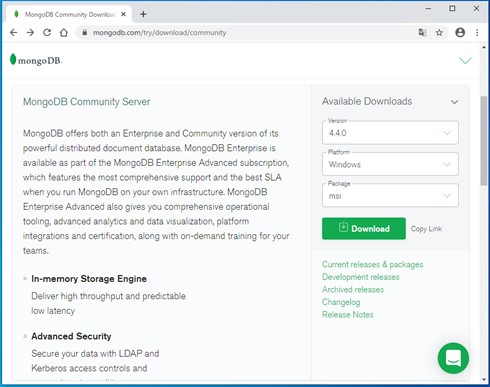Screen dimensions: 490x387
Task: Open the translate page icon
Action: tap(422, 33)
